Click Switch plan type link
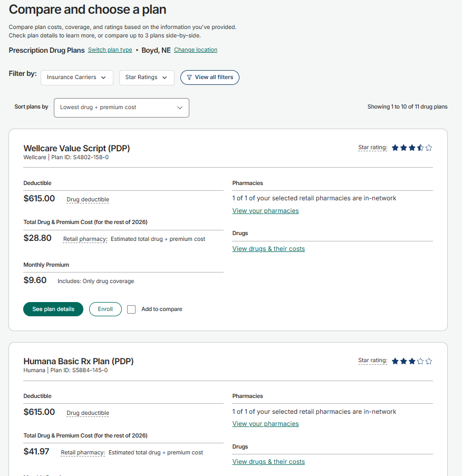The image size is (462, 476). (x=110, y=50)
